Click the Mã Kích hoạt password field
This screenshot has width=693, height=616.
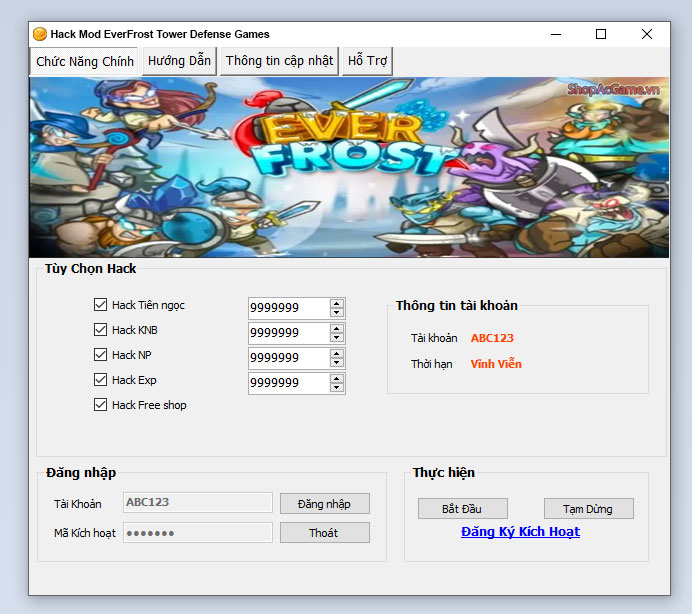(198, 533)
